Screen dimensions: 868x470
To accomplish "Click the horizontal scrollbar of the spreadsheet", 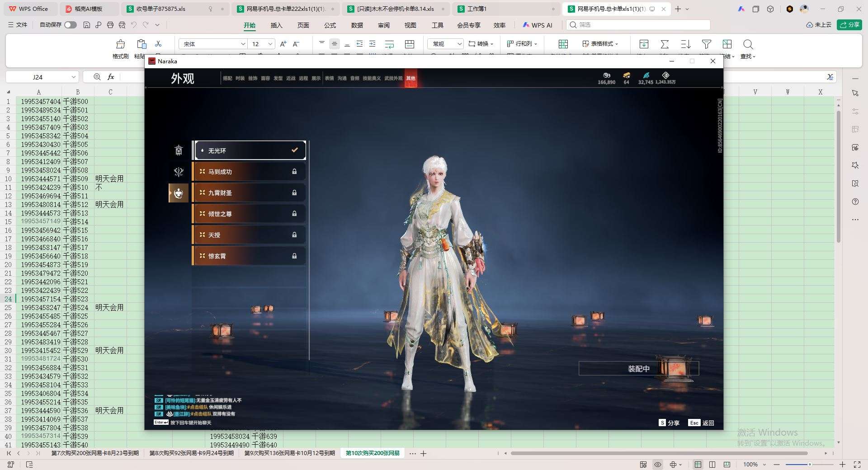I will coord(659,453).
